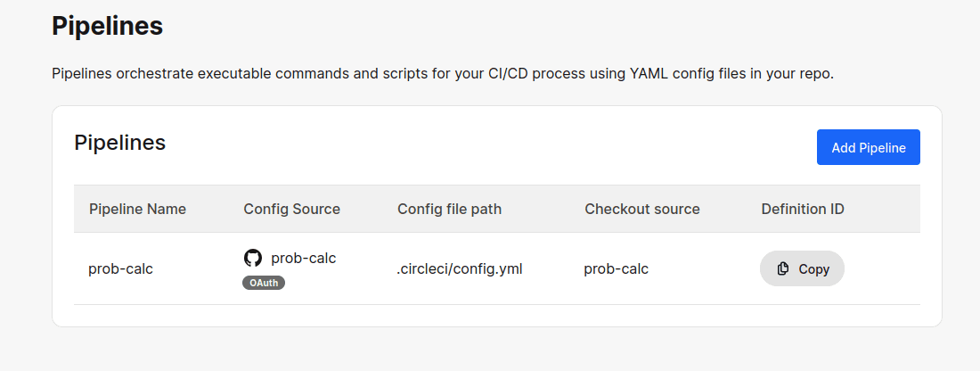Screen dimensions: 980x371
Task: Click the .circleci/config.yml file path
Action: (x=459, y=268)
